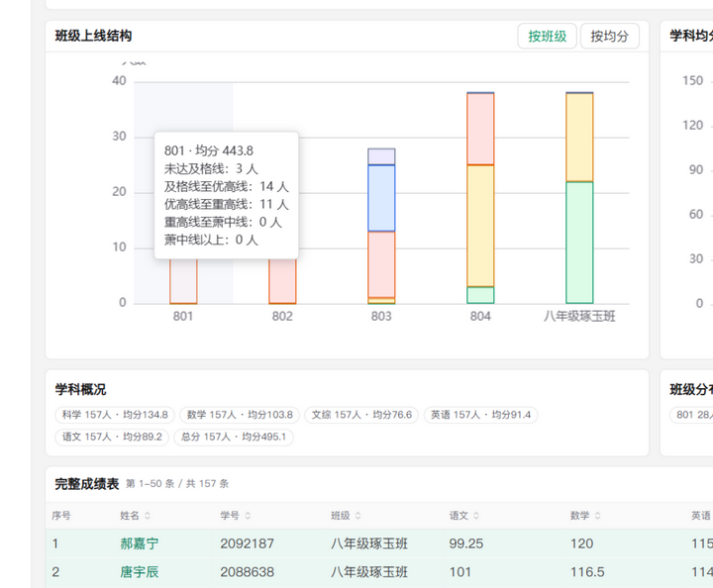
Task: Click 802 axis label
Action: (x=282, y=316)
